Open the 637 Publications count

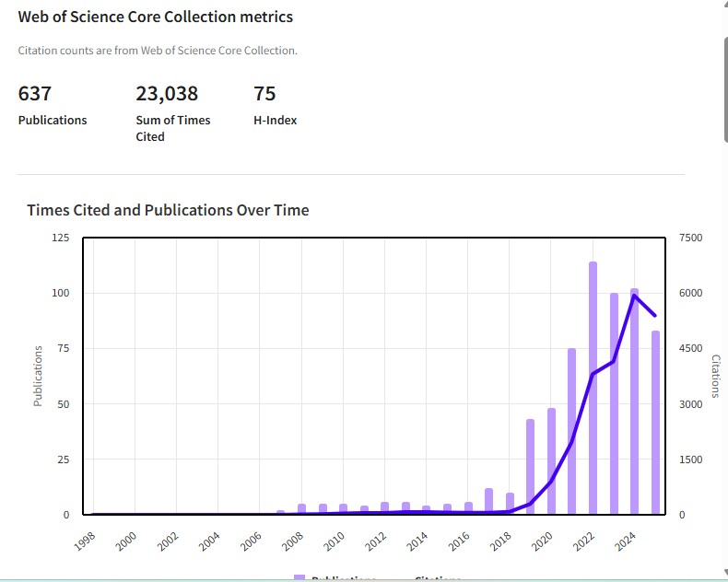point(35,94)
